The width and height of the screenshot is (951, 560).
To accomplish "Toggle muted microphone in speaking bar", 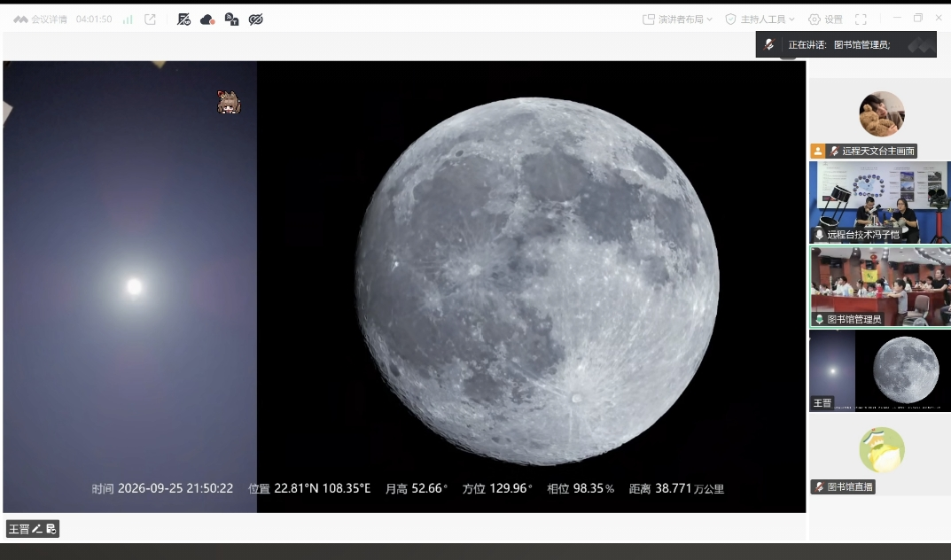I will (x=769, y=44).
